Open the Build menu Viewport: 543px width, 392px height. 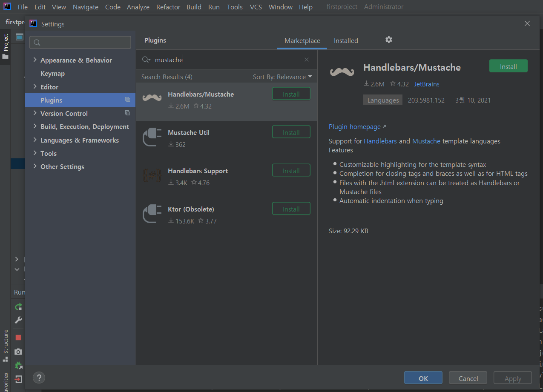(194, 7)
